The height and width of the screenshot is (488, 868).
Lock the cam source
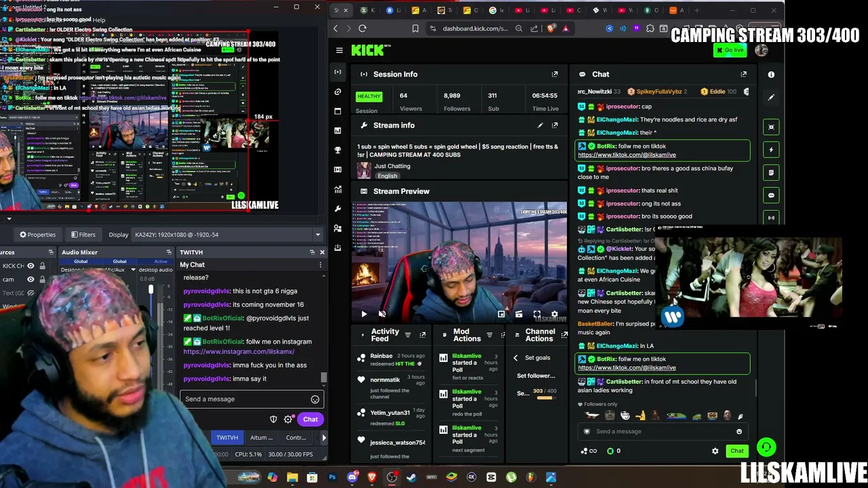point(42,279)
